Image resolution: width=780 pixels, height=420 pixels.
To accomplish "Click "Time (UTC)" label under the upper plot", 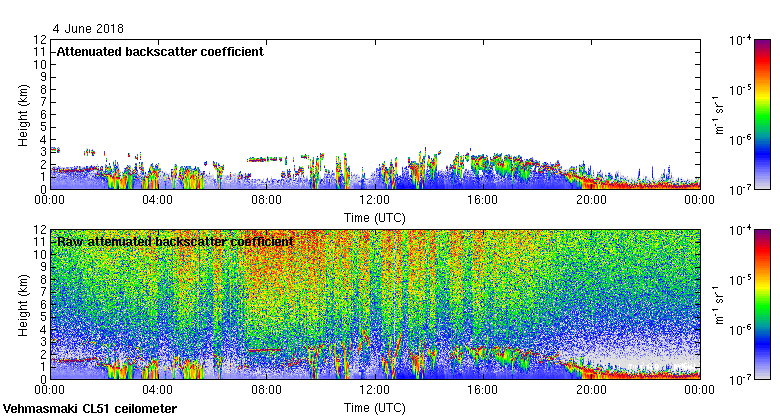I will (x=375, y=218).
